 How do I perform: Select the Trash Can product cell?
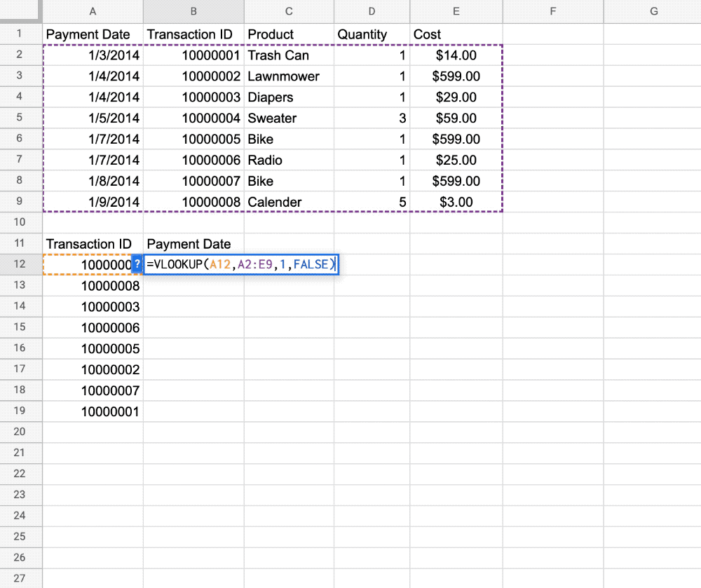pos(279,55)
